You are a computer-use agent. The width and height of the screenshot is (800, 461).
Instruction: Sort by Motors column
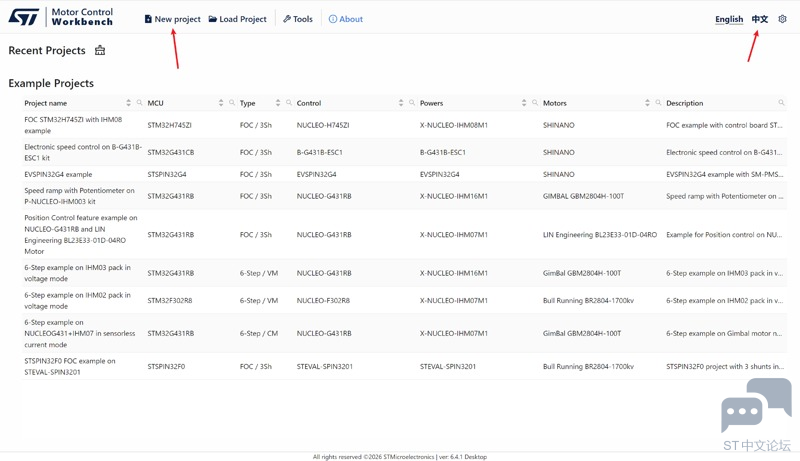[647, 103]
